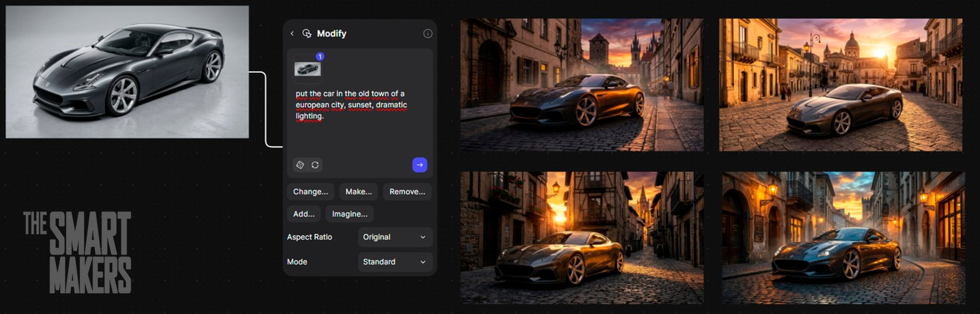The width and height of the screenshot is (980, 314).
Task: Open result with castle towers at sunset
Action: (x=582, y=84)
